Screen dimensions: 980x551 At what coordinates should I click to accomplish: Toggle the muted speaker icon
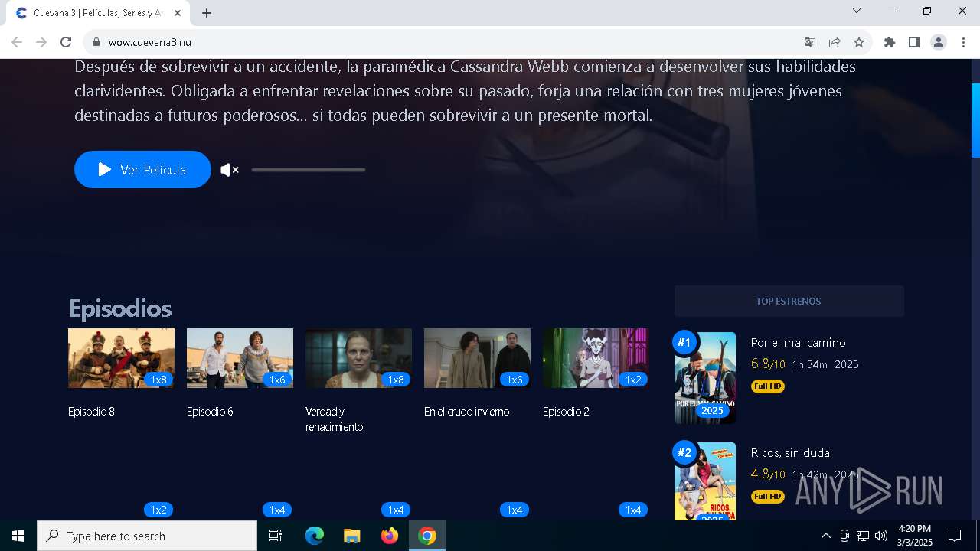pos(230,170)
